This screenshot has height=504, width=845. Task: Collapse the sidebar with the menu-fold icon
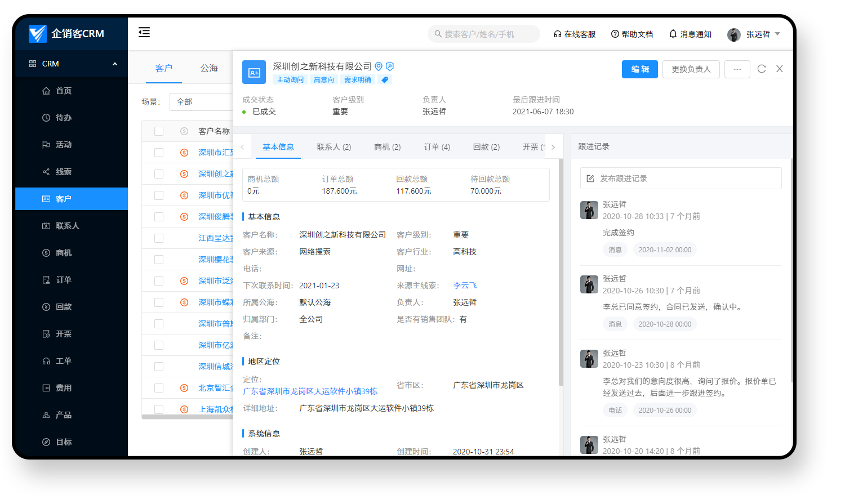144,32
